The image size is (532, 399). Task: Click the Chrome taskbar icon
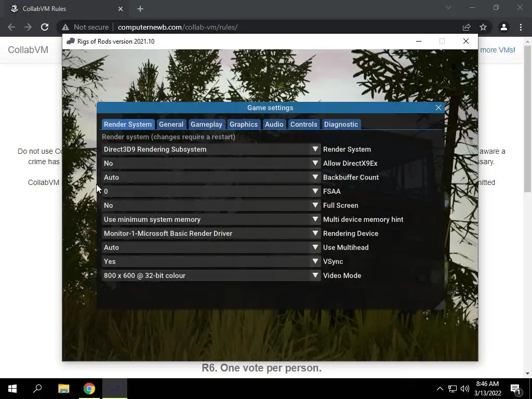click(x=89, y=389)
